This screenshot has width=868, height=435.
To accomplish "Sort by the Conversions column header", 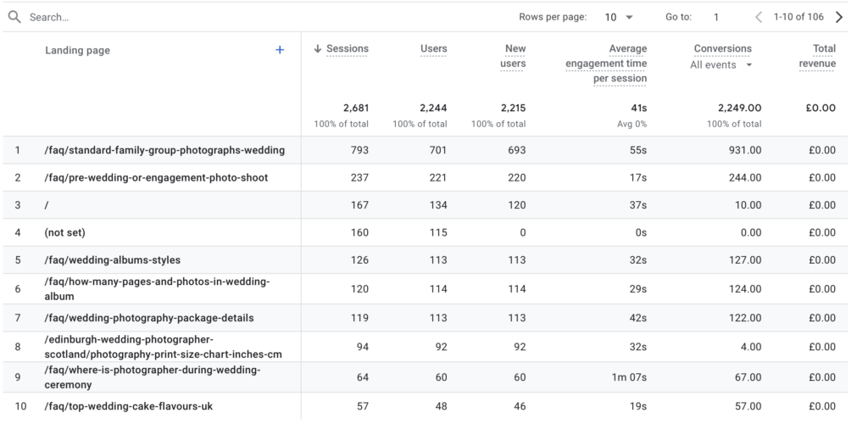I will (722, 48).
